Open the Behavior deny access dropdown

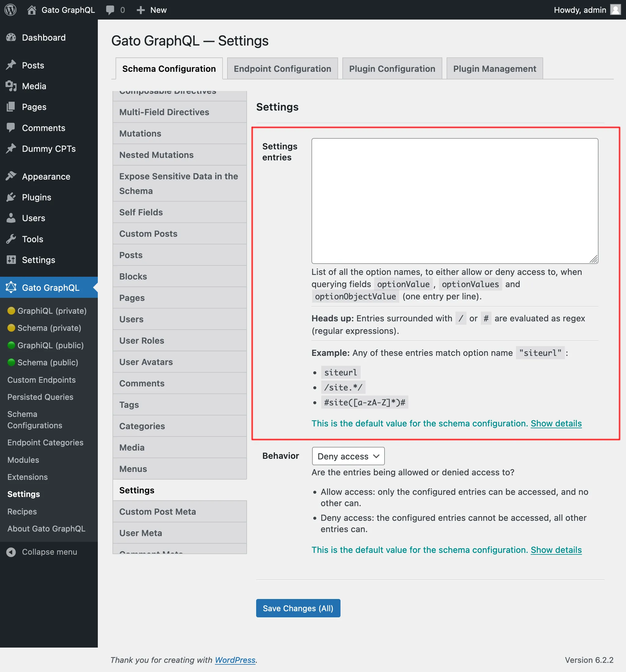coord(348,456)
